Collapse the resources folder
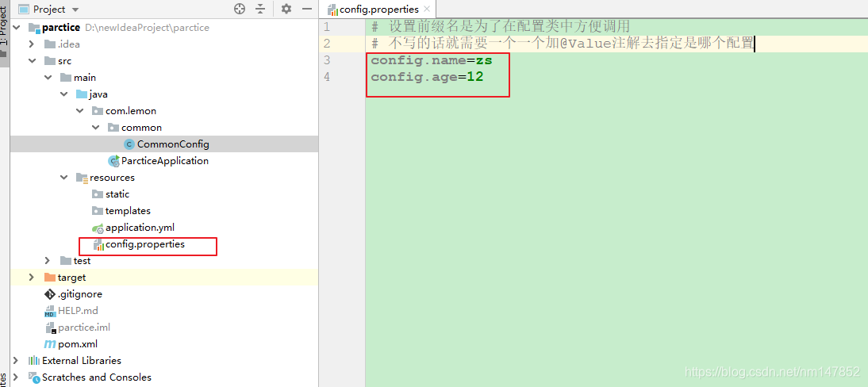The image size is (868, 387). pyautogui.click(x=63, y=177)
